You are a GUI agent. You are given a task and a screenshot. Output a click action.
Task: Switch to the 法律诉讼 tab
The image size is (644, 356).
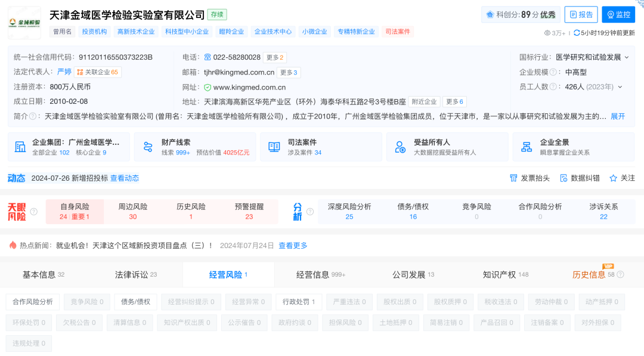click(x=136, y=275)
